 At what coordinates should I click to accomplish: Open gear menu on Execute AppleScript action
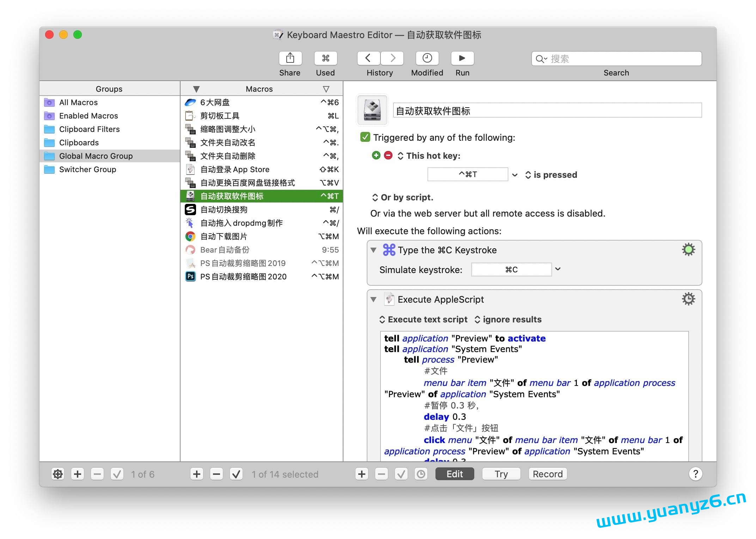tap(688, 299)
